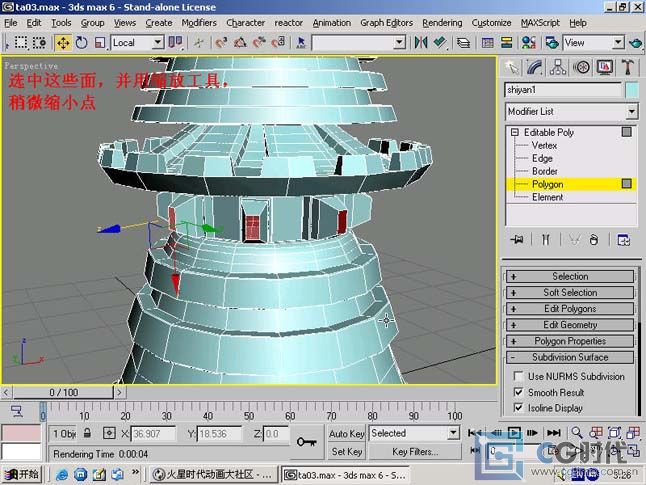646x485 pixels.
Task: Switch to the Create command panel
Action: click(512, 67)
